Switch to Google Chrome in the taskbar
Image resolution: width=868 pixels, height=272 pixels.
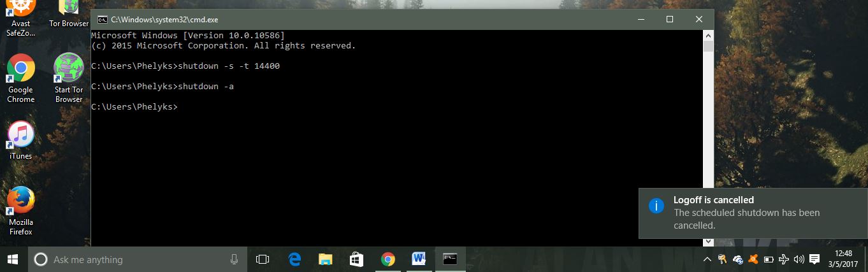click(x=387, y=259)
